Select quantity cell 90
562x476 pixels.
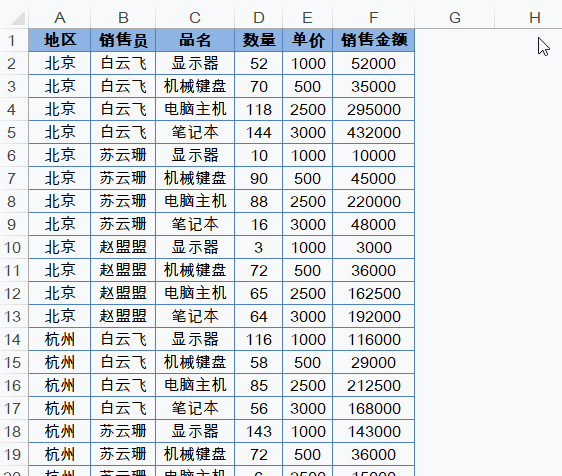[259, 178]
